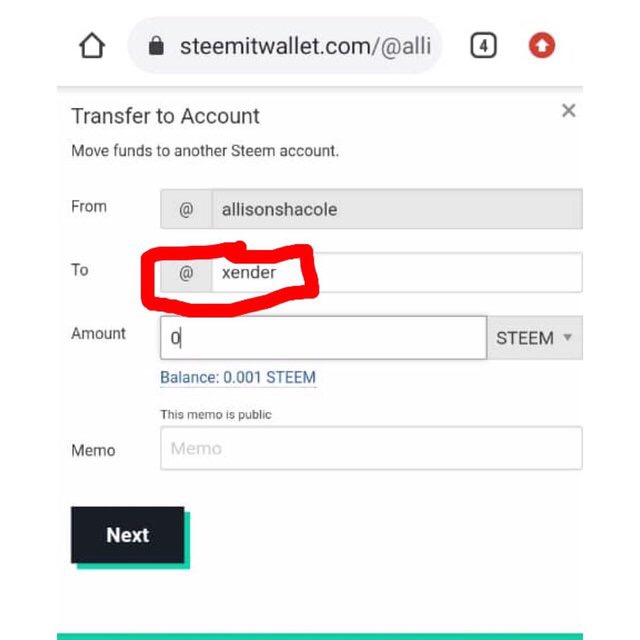The image size is (640, 640).
Task: Click the Balance: 0.001 STEEM link
Action: point(238,378)
